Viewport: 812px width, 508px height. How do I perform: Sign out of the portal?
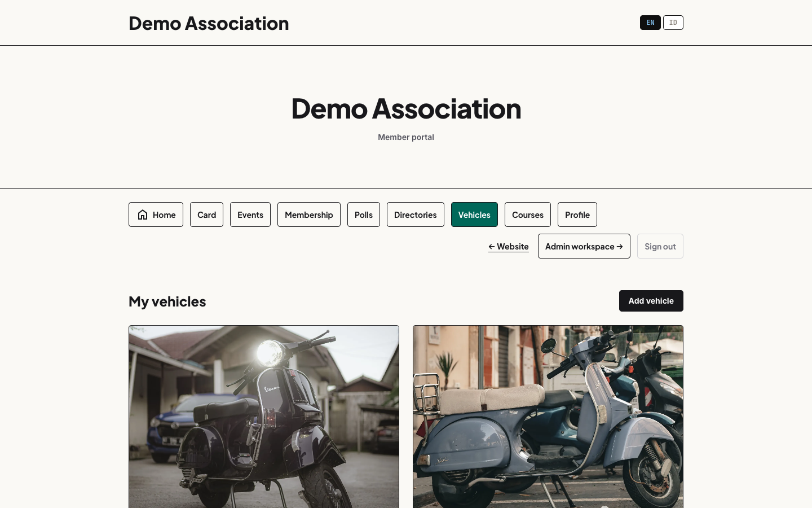click(660, 246)
